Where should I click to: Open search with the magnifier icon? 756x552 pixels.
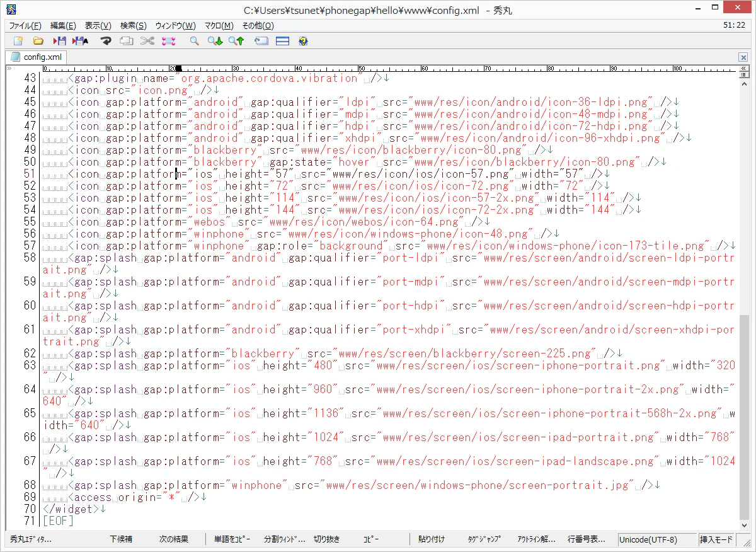coord(195,41)
